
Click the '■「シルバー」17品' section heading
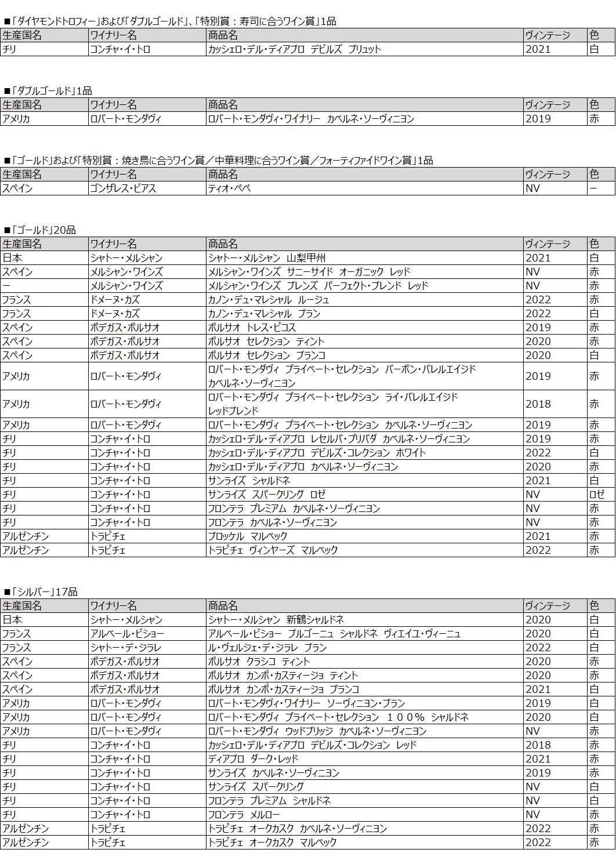click(x=41, y=592)
